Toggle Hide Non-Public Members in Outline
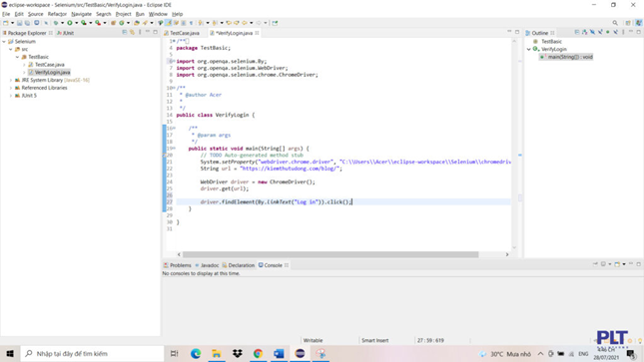Screen dimensions: 644x362 point(607,32)
